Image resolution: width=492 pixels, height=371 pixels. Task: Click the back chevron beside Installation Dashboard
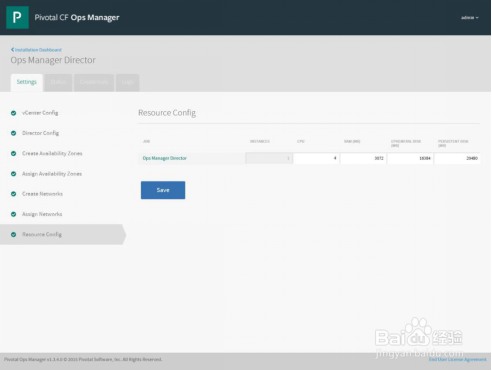point(12,50)
